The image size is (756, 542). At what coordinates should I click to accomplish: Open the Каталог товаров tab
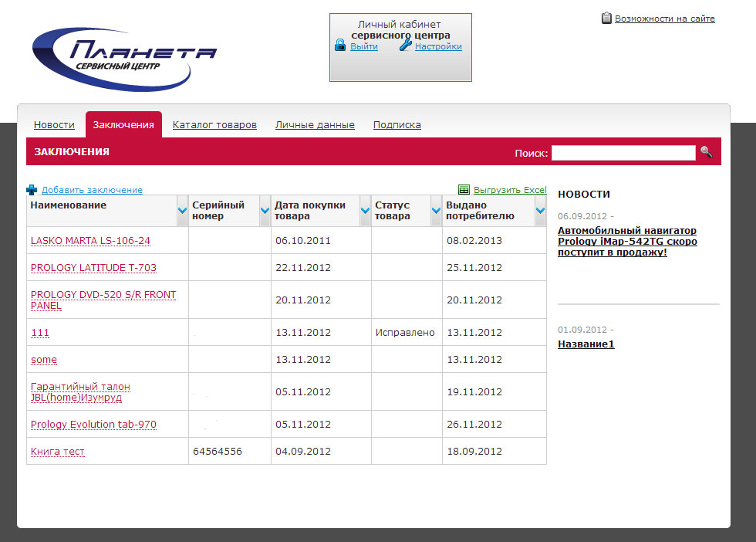[x=214, y=125]
